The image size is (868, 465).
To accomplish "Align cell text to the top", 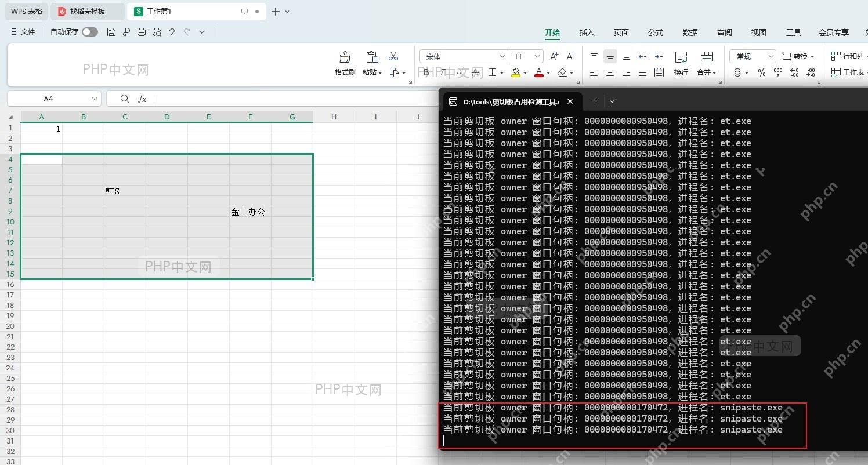I will pos(594,56).
